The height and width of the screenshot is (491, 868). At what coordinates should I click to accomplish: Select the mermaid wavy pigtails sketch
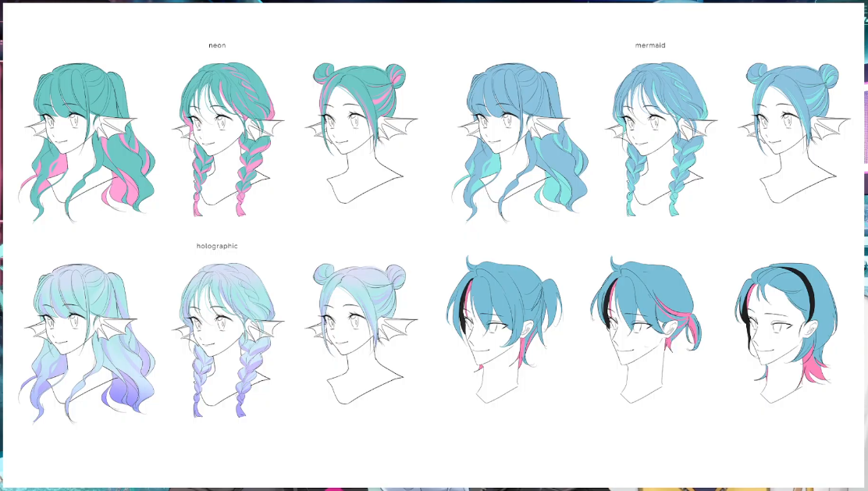click(519, 137)
